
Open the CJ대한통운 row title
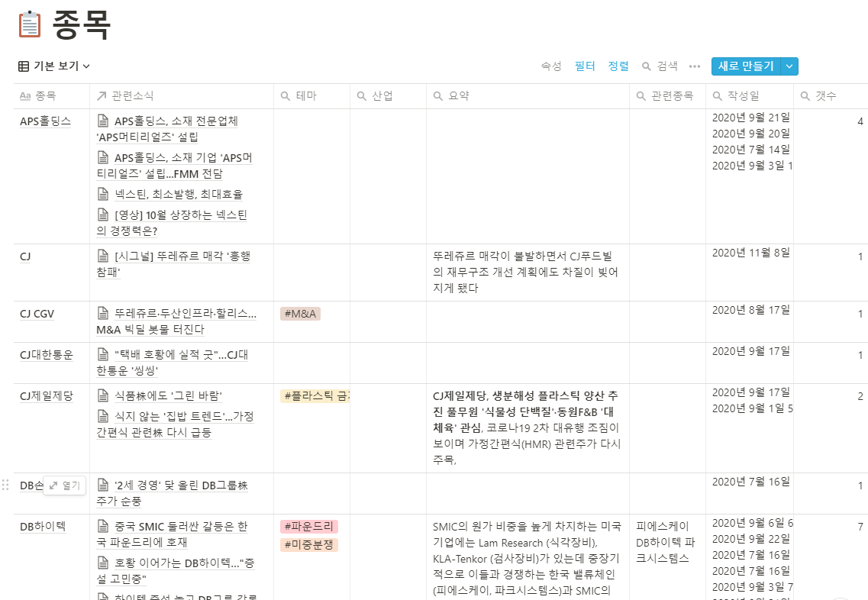click(47, 356)
